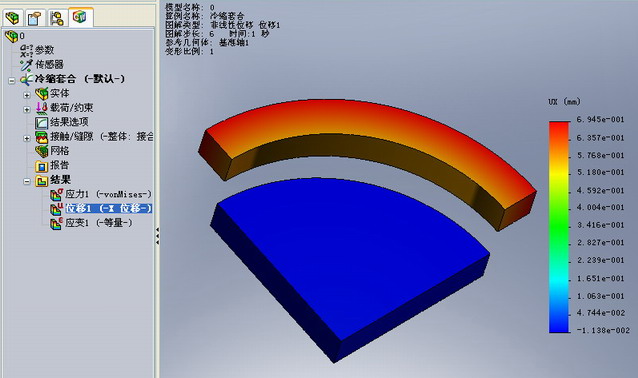Expand the 实体 node

[27, 95]
